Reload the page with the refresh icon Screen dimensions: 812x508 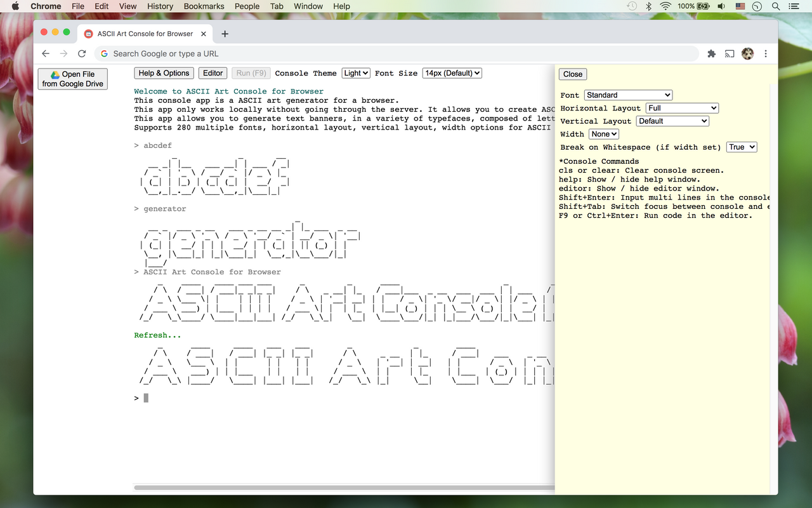82,54
